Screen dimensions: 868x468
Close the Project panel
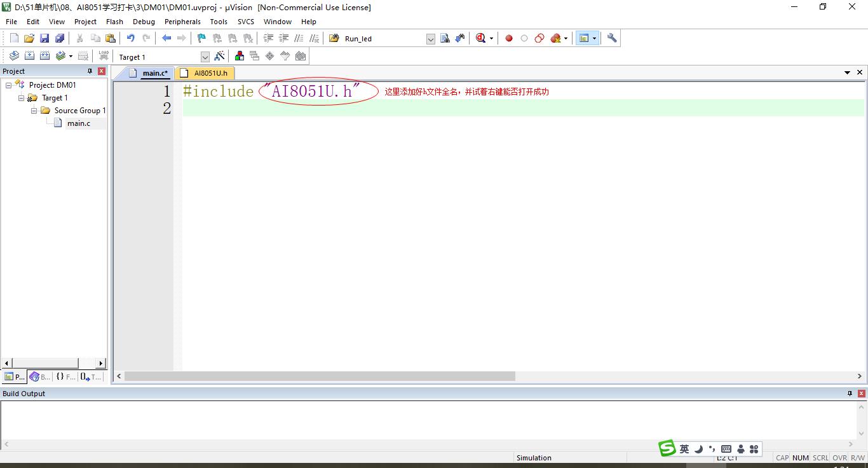pyautogui.click(x=101, y=71)
